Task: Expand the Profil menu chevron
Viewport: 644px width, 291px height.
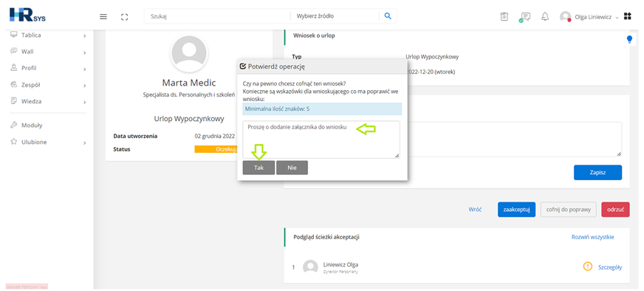Action: [x=85, y=69]
